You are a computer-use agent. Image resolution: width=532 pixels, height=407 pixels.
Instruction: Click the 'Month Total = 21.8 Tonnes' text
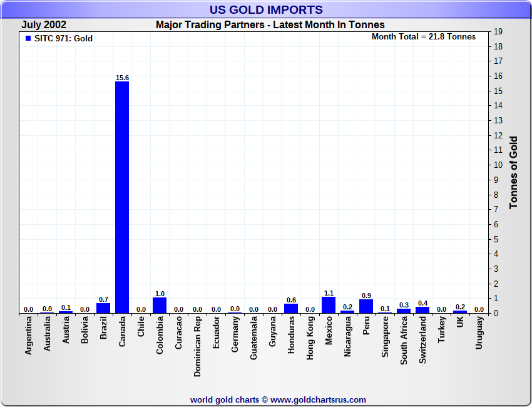424,37
